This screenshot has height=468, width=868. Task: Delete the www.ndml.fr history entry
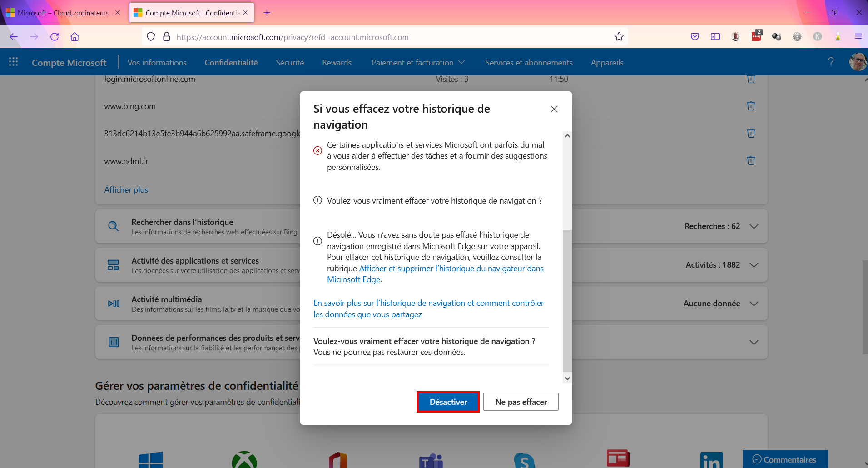tap(751, 160)
